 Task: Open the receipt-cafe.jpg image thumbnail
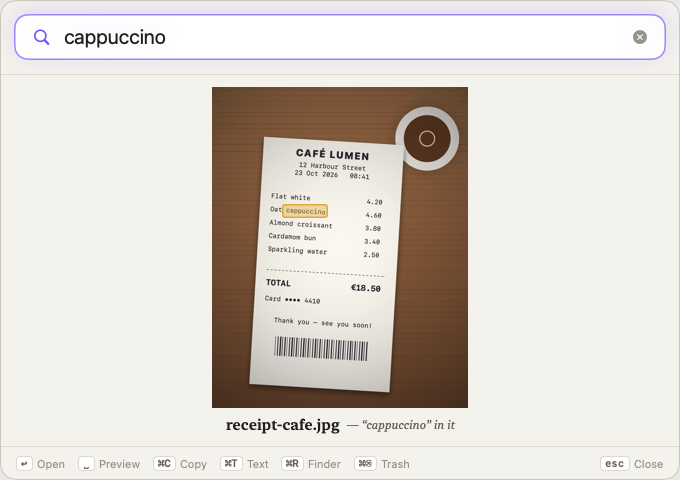(x=340, y=247)
